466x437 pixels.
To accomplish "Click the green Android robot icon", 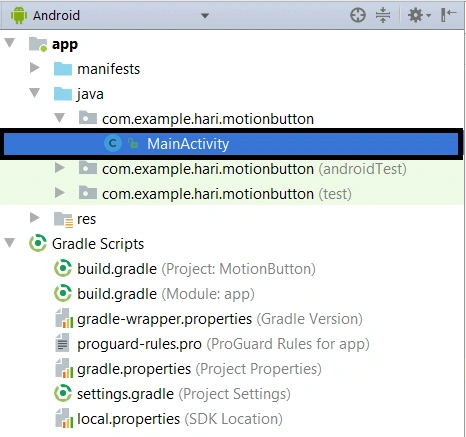I will click(19, 15).
